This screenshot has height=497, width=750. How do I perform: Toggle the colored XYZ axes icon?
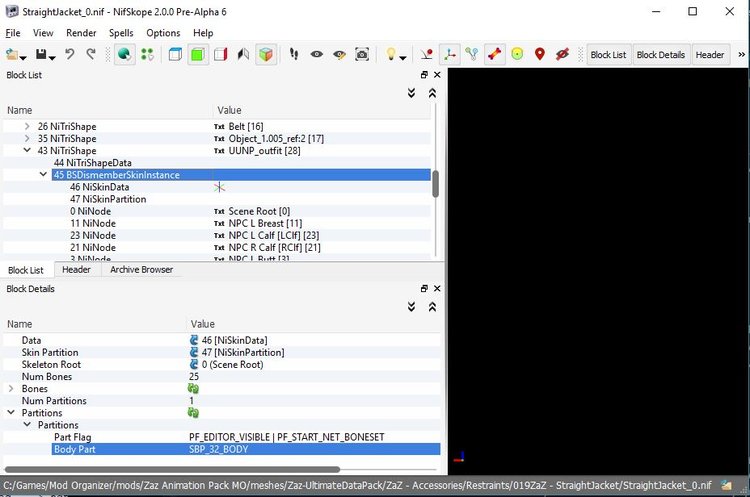click(449, 55)
